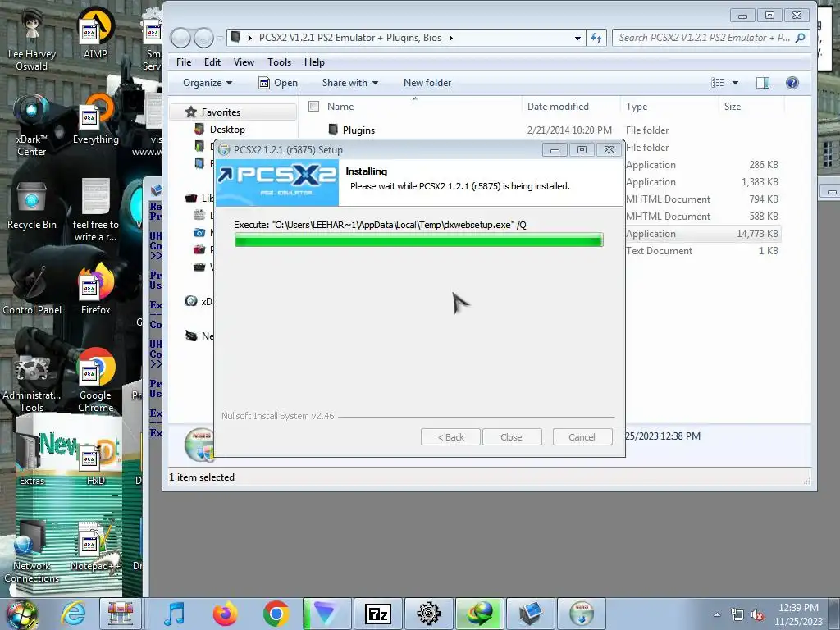Image resolution: width=840 pixels, height=630 pixels.
Task: Click New folder button
Action: click(427, 83)
